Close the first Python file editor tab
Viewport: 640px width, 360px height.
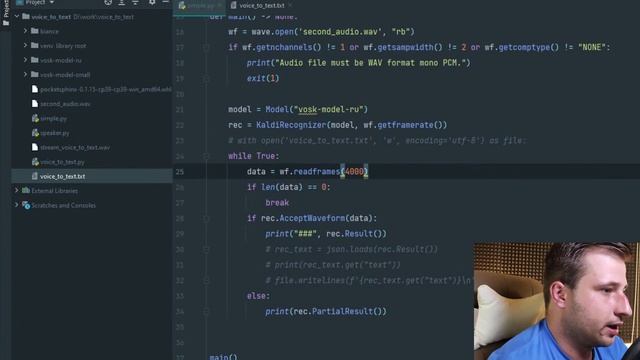point(219,5)
